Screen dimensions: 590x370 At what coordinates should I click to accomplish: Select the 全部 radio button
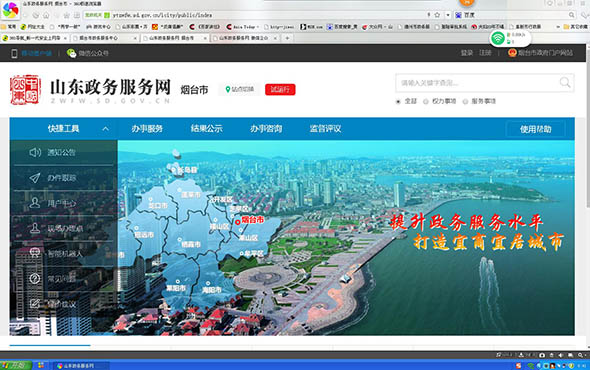tap(398, 101)
